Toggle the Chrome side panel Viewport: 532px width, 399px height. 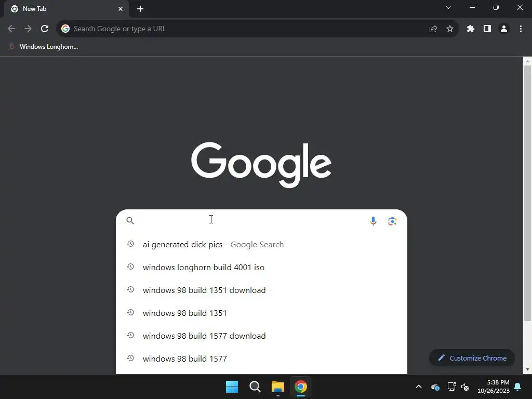click(487, 29)
